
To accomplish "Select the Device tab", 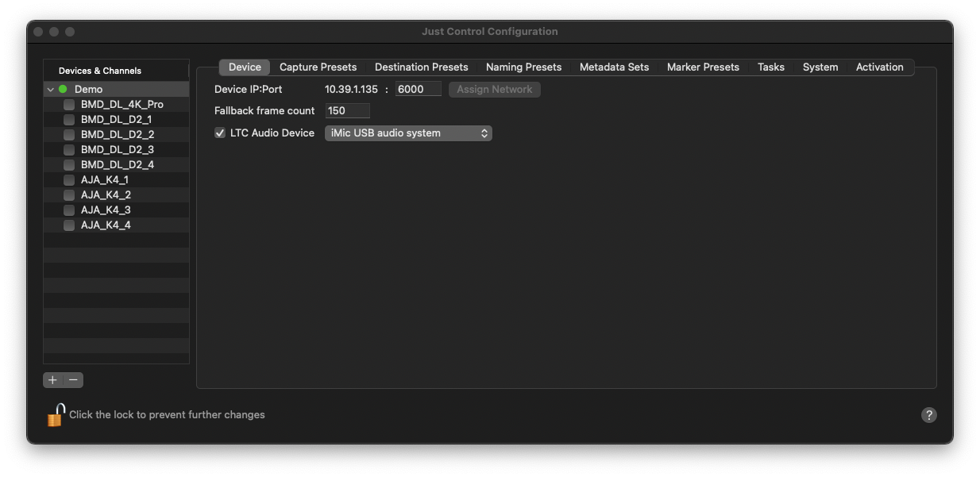I will [x=245, y=67].
